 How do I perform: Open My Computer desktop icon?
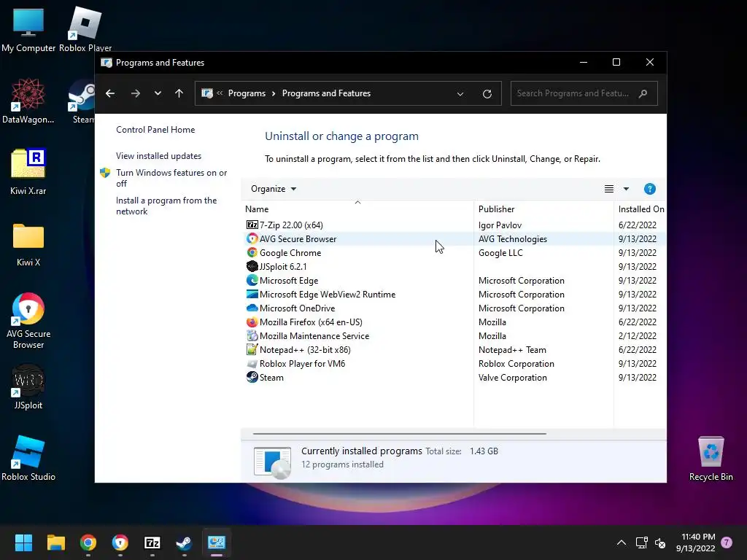(28, 30)
